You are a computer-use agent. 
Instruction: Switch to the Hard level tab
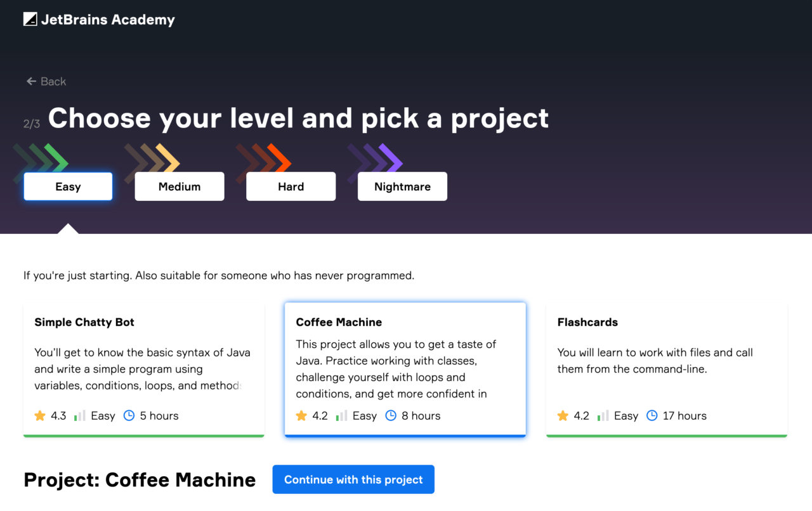click(291, 186)
